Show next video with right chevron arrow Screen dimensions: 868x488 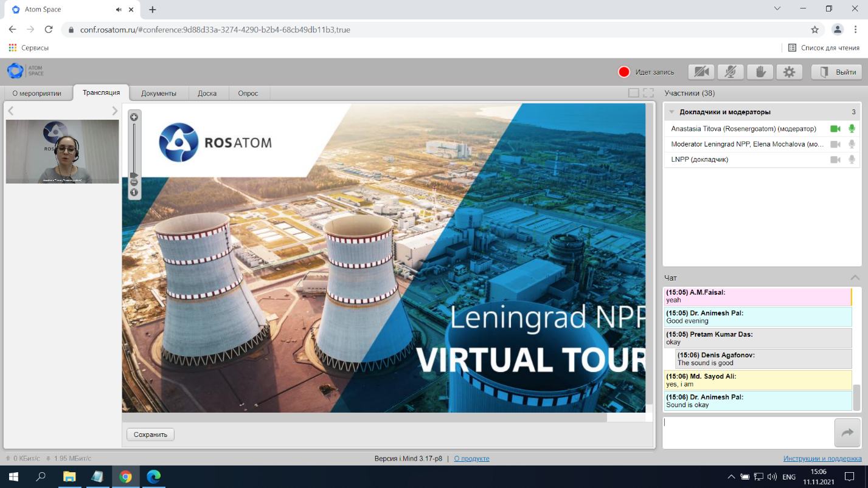[114, 111]
